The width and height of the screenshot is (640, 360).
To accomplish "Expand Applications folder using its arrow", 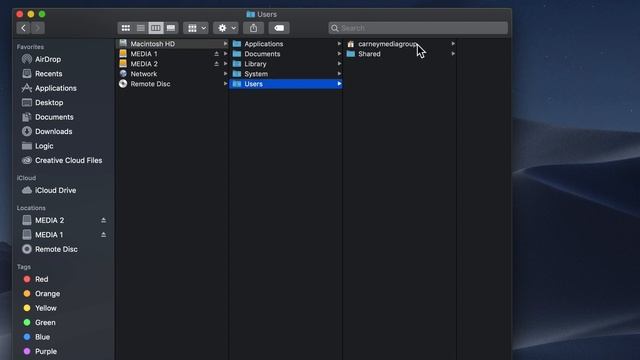I will coord(339,44).
